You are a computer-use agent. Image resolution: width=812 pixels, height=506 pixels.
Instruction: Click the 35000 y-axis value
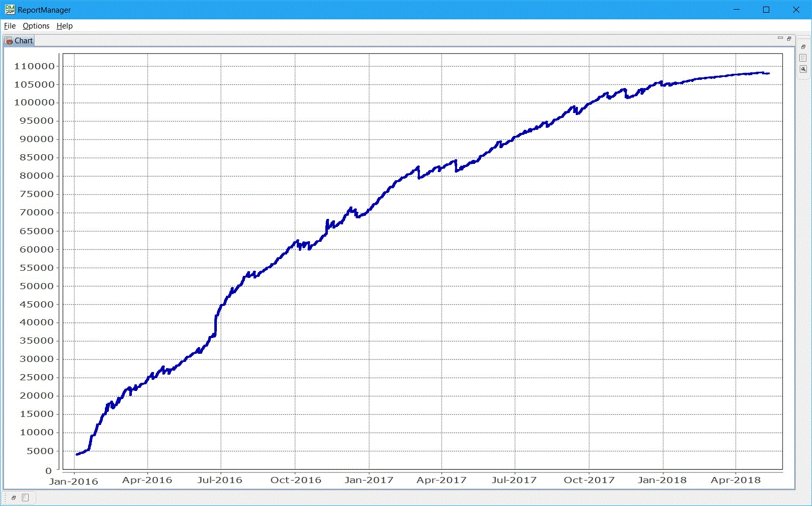point(37,341)
